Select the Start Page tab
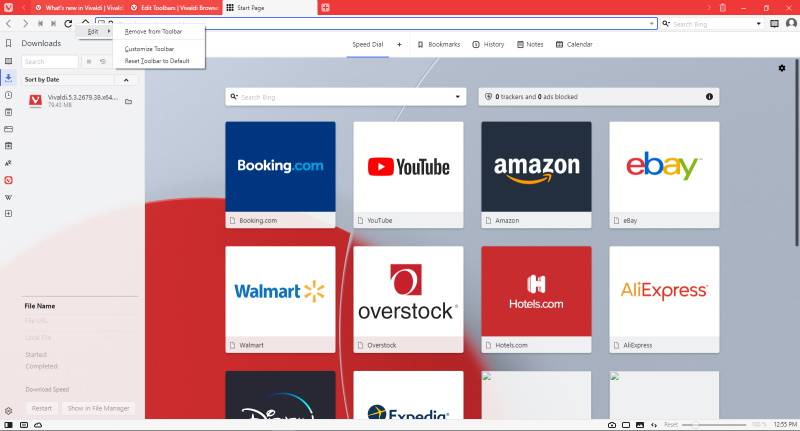The width and height of the screenshot is (800, 431). [x=268, y=8]
